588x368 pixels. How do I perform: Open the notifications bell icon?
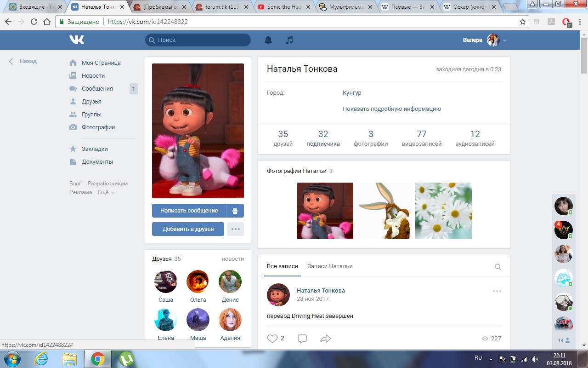click(x=268, y=40)
